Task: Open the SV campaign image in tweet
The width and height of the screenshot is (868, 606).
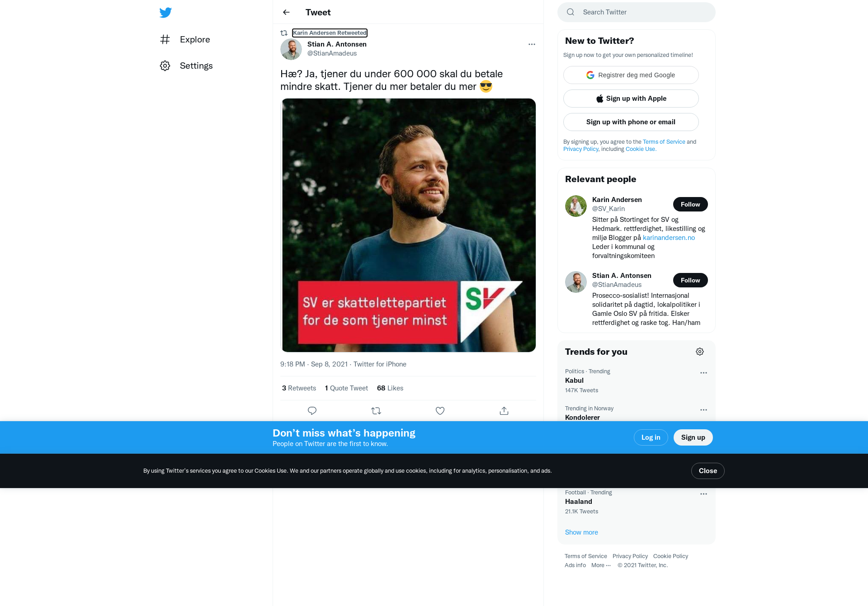Action: [408, 225]
